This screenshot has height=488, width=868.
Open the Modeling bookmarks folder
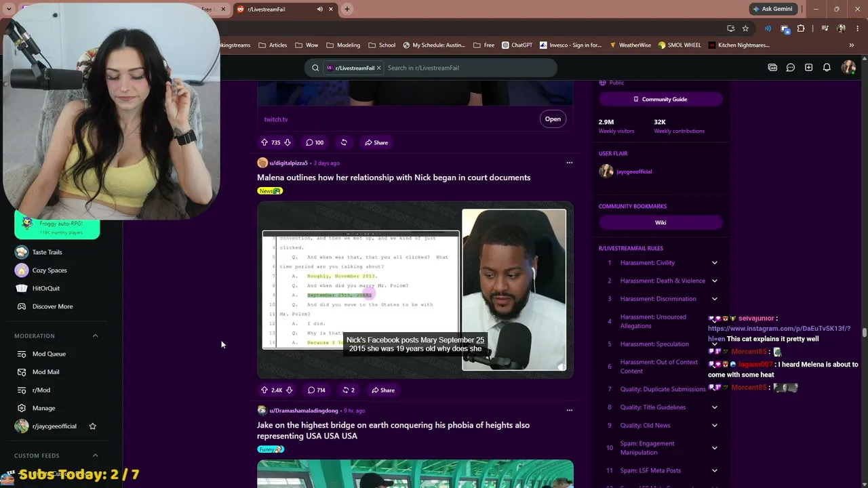tap(343, 45)
